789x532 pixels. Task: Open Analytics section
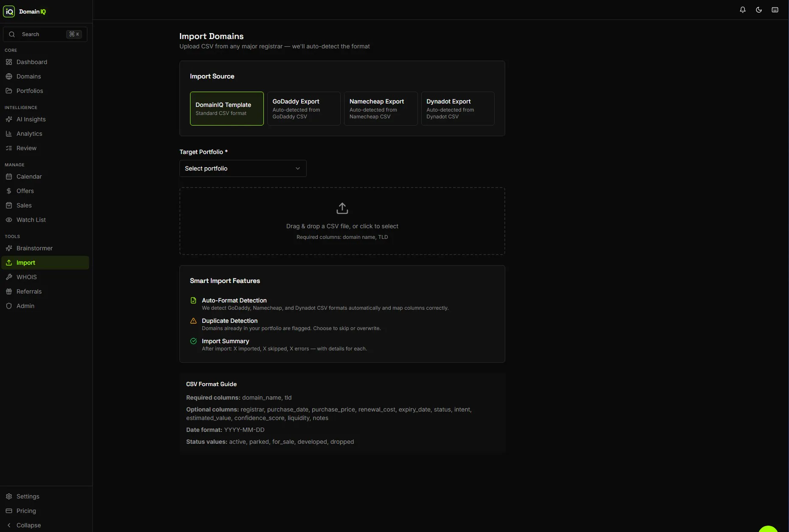[45, 134]
